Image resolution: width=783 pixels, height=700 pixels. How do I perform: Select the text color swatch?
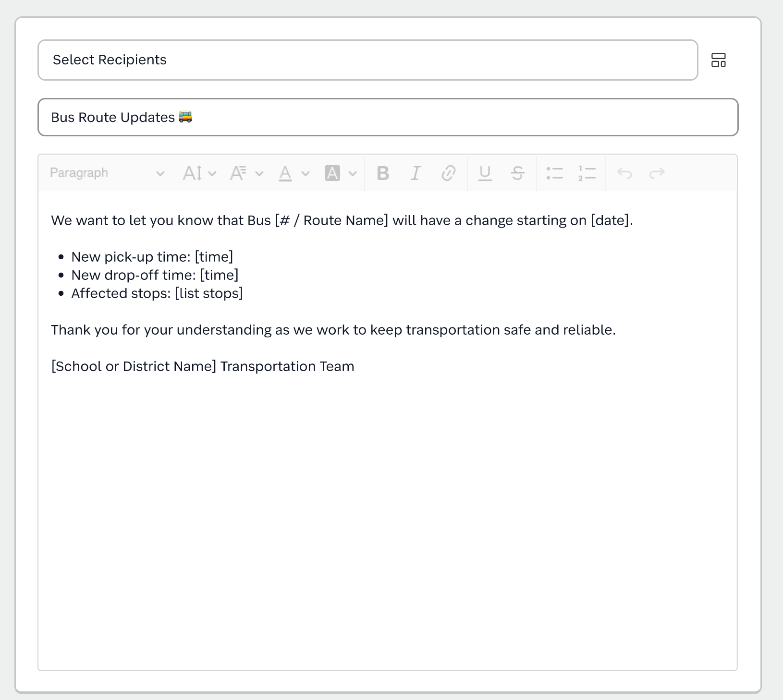click(x=285, y=173)
